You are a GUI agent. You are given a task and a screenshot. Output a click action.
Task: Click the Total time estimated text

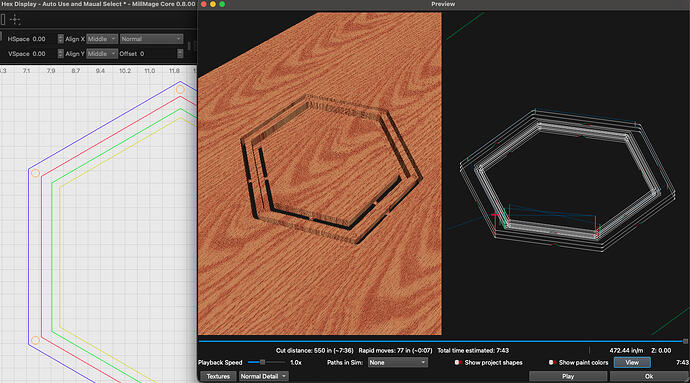[x=473, y=350]
